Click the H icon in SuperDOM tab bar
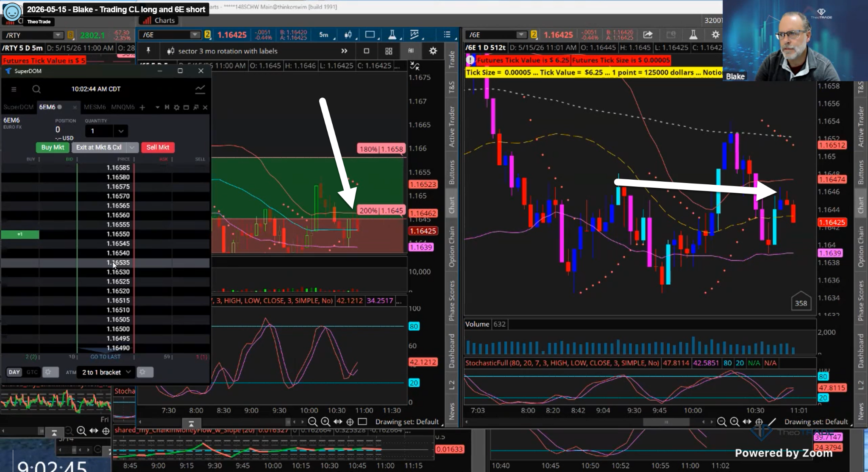The image size is (868, 472). (x=167, y=107)
